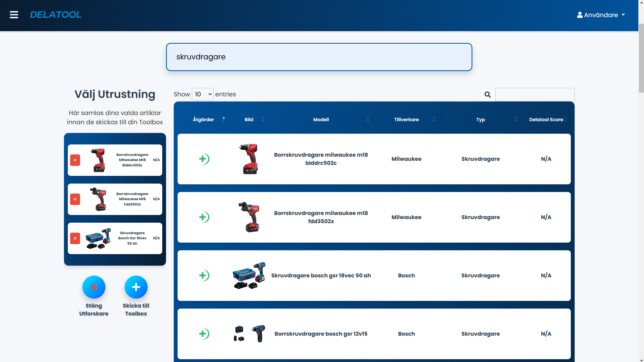The image size is (644, 362).
Task: Remove Bosch Gsr 18vec 50 Ah from selection
Action: 75,239
